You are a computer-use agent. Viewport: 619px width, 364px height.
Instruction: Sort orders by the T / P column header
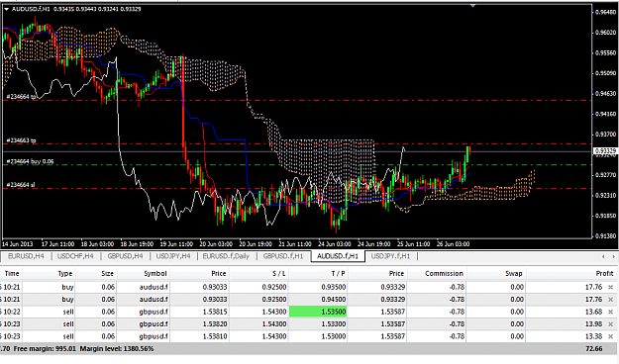(x=338, y=273)
